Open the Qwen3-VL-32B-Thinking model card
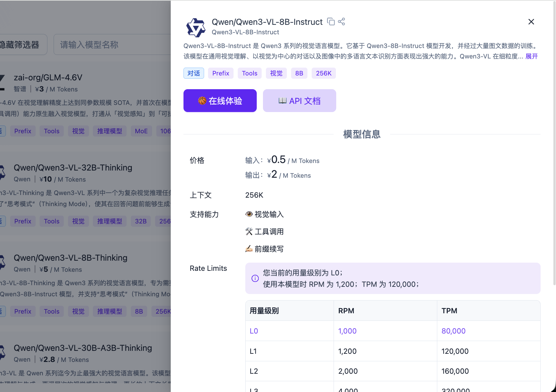Screen dimensions: 556x392 pyautogui.click(x=73, y=168)
